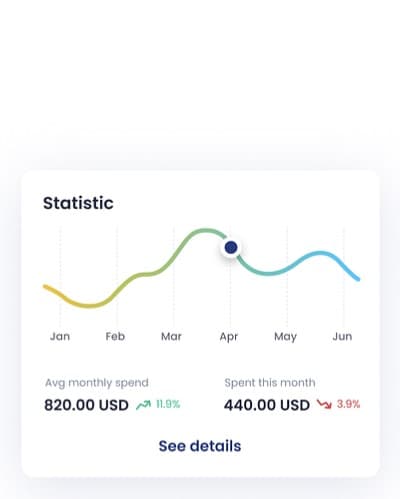Click the 11.9% increase indicator
The image size is (400, 499).
168,404
